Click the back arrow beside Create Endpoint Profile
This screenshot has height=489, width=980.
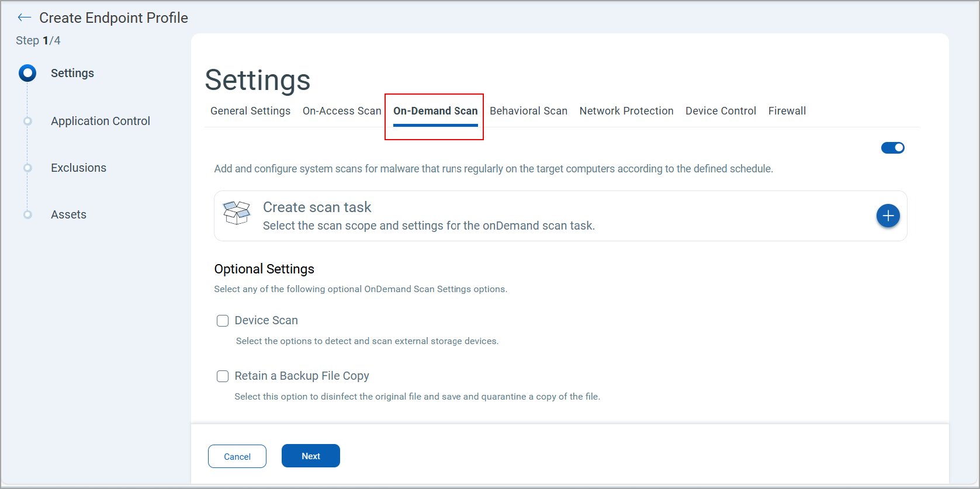(x=24, y=18)
